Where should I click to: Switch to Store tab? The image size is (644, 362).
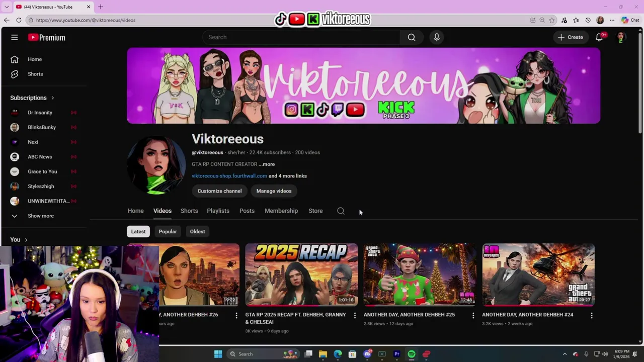point(315,211)
